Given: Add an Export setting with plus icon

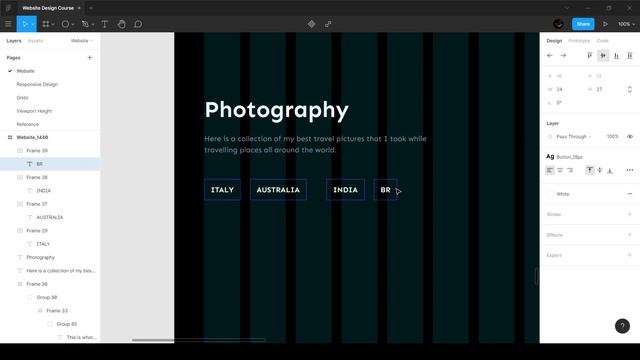Looking at the screenshot, I should [629, 255].
